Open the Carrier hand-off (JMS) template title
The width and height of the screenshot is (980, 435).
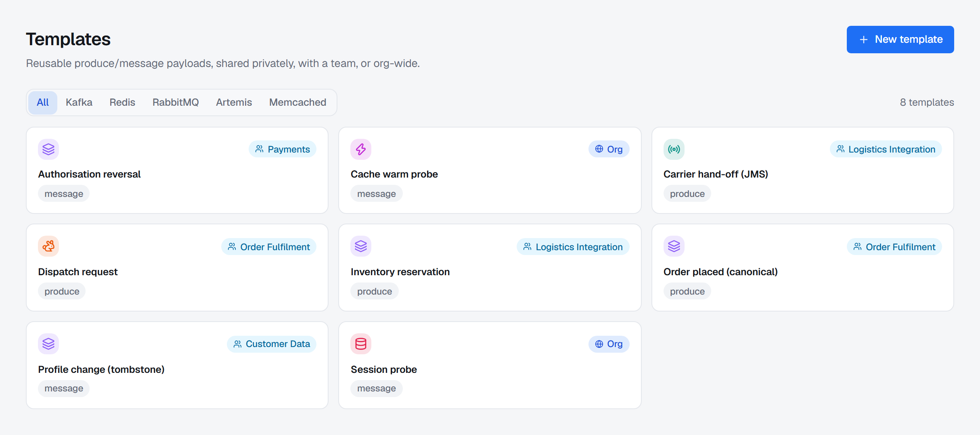coord(716,174)
